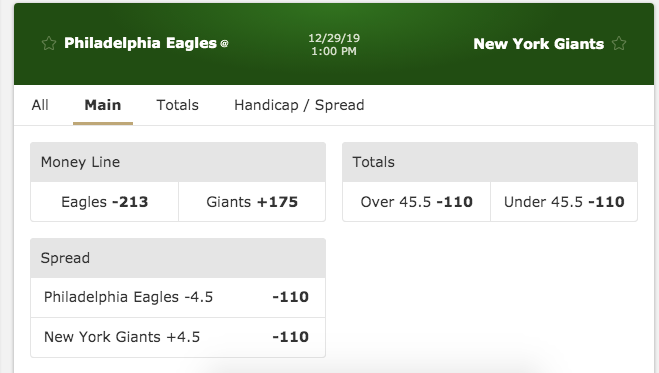Open the Totals tab
This screenshot has width=659, height=373.
pyautogui.click(x=177, y=105)
